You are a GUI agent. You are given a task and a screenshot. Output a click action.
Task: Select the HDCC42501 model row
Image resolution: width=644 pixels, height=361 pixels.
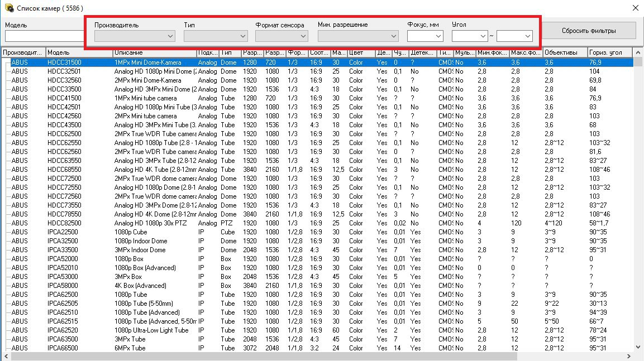click(321, 107)
